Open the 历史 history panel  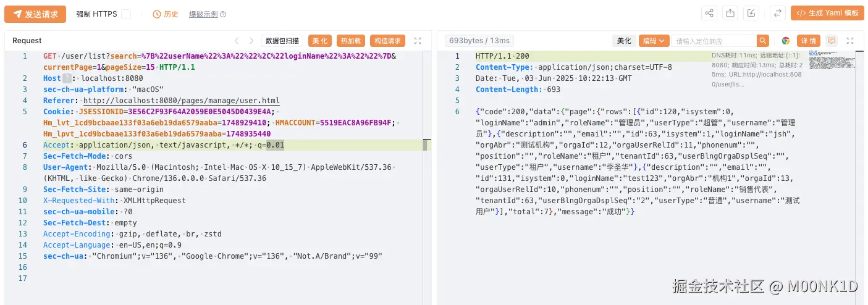click(x=166, y=14)
